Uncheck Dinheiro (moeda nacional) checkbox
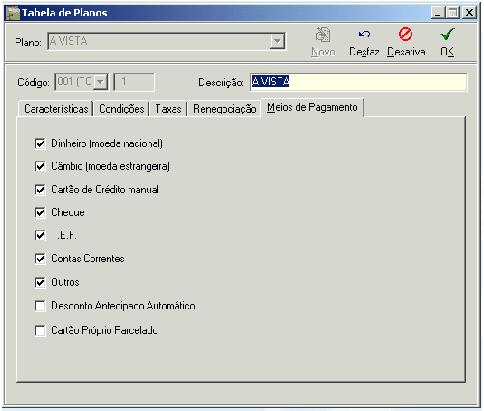 (40, 144)
